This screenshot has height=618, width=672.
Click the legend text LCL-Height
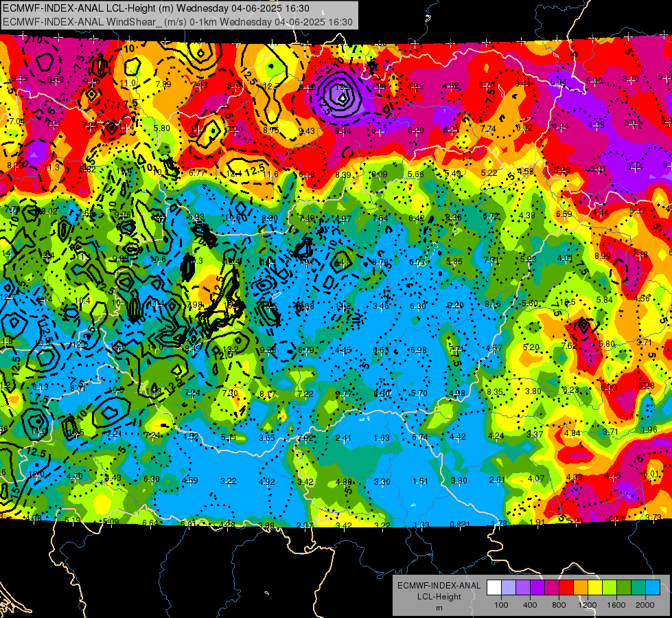(439, 597)
